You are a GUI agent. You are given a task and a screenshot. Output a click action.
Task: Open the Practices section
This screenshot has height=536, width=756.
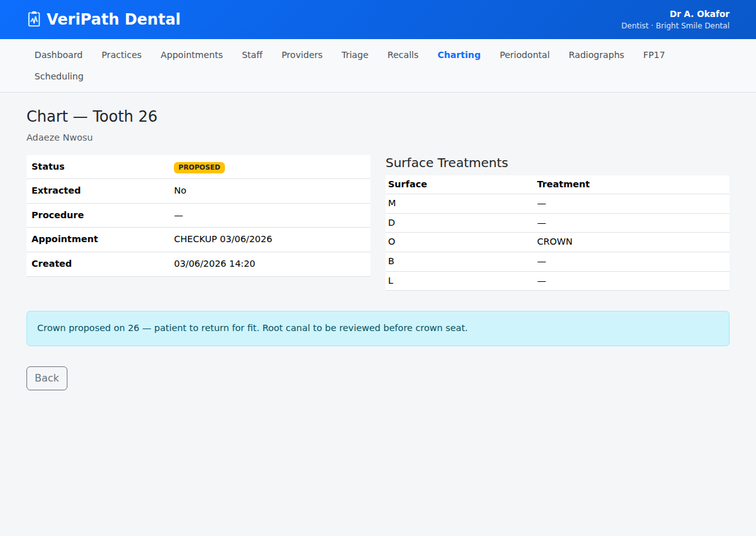click(122, 55)
